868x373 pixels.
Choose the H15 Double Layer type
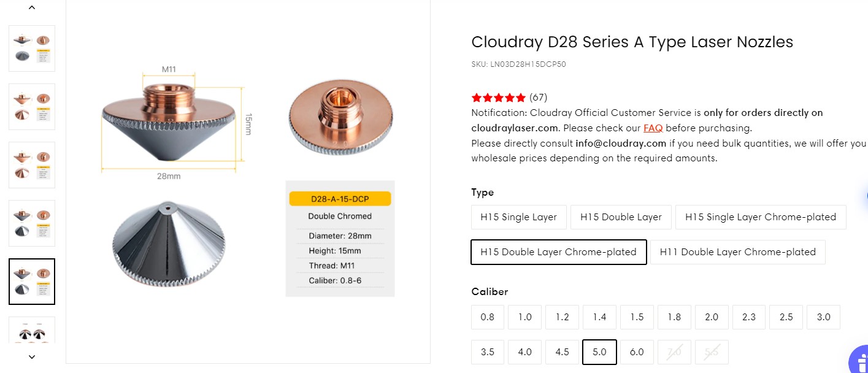click(621, 217)
